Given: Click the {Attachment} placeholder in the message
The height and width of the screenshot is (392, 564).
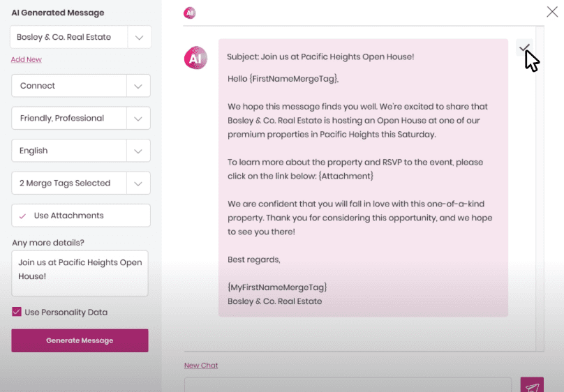Looking at the screenshot, I should (347, 176).
